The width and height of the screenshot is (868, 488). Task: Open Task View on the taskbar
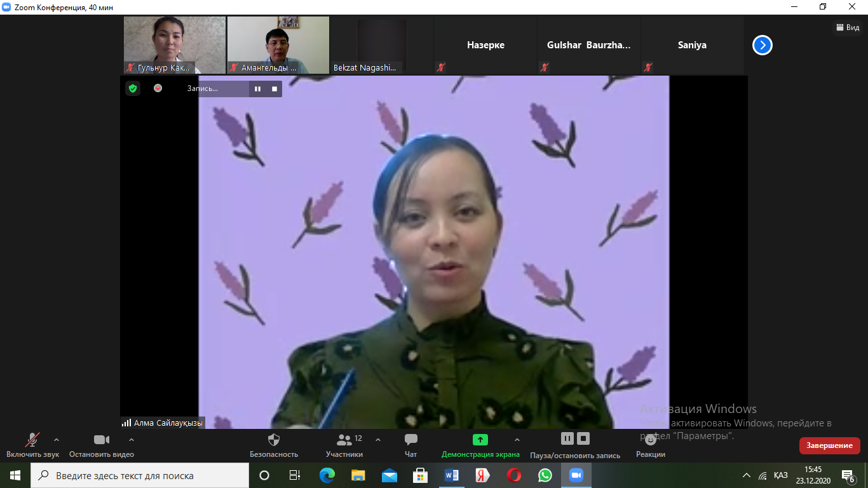pos(295,475)
